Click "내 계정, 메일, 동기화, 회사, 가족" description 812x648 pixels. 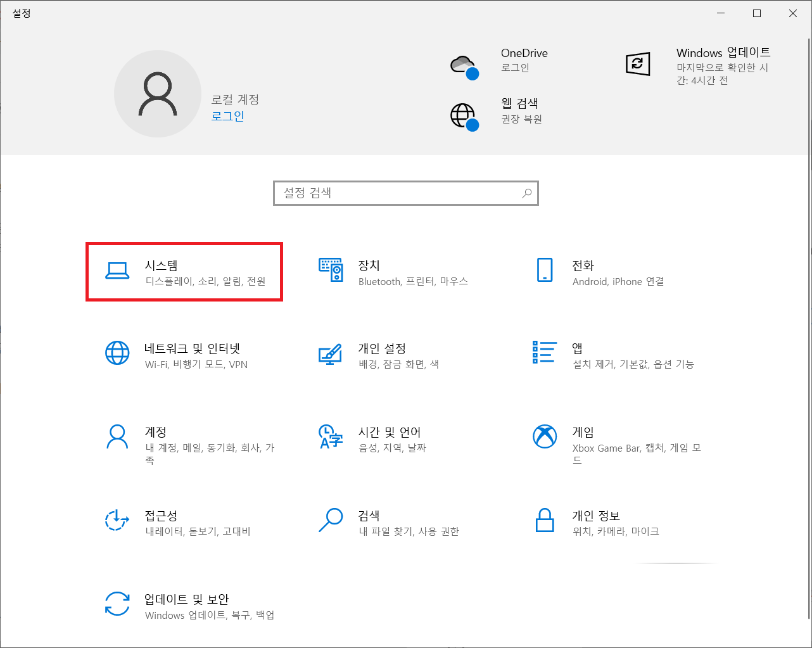(x=210, y=454)
